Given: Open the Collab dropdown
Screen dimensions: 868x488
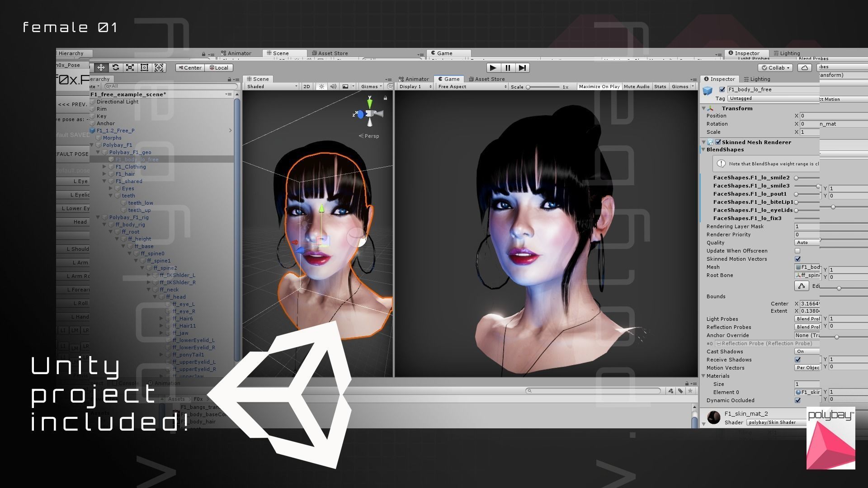Looking at the screenshot, I should pyautogui.click(x=775, y=68).
